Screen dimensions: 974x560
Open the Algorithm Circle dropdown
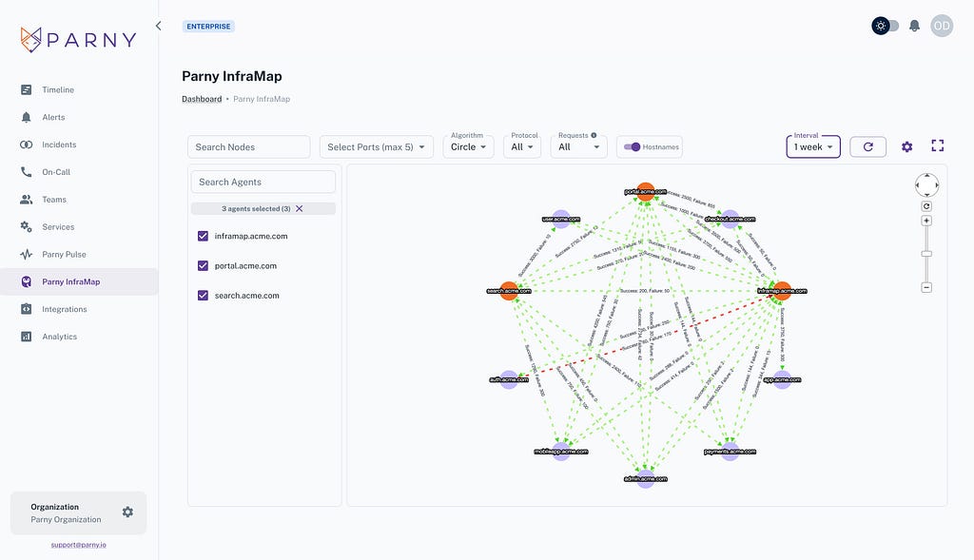coord(468,147)
